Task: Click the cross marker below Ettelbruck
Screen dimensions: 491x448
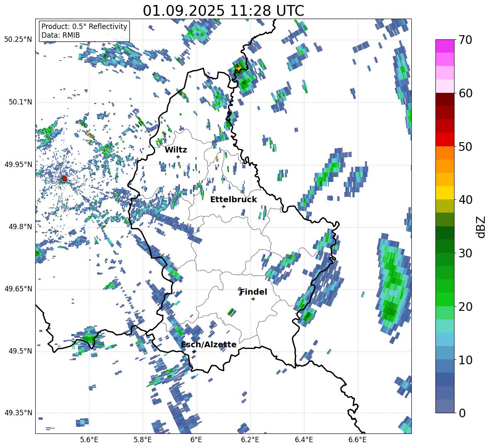Action: pyautogui.click(x=224, y=206)
